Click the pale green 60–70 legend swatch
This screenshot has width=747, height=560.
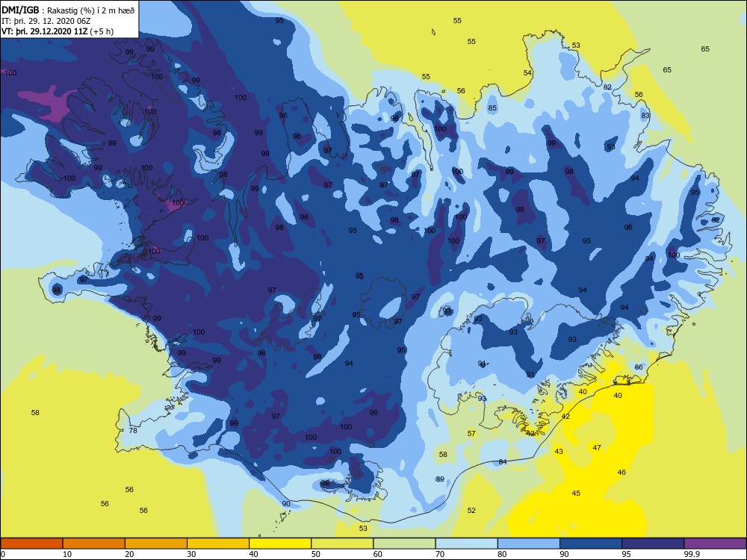pyautogui.click(x=404, y=544)
